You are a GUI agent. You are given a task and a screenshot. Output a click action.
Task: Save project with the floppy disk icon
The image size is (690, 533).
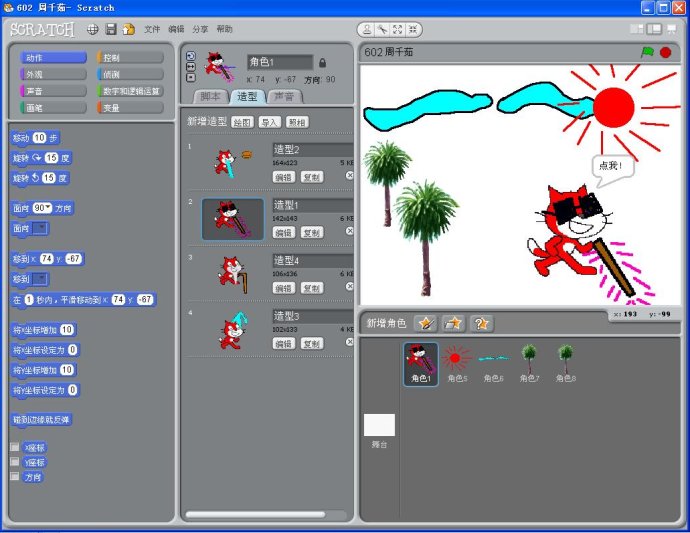pyautogui.click(x=111, y=29)
